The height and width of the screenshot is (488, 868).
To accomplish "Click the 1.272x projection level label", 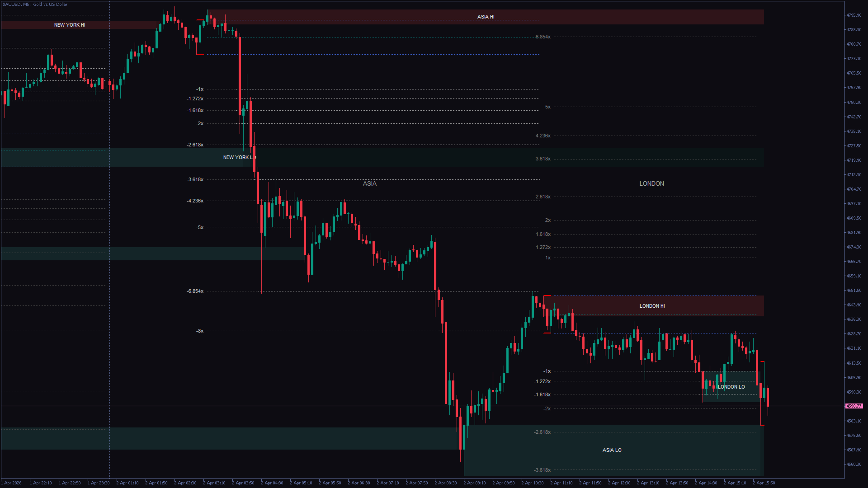I will (x=543, y=247).
